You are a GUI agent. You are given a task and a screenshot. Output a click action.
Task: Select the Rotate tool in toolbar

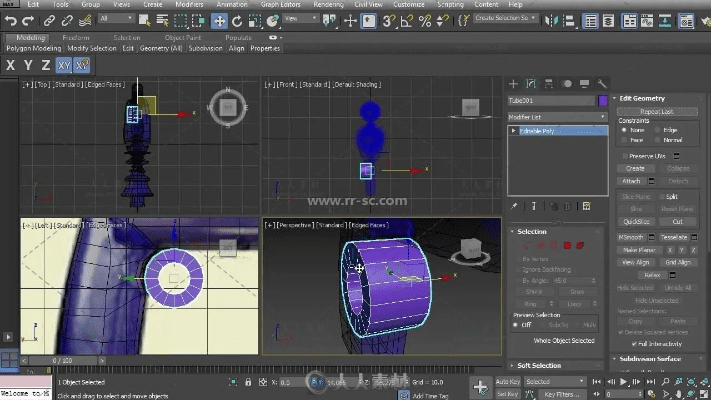pyautogui.click(x=238, y=21)
